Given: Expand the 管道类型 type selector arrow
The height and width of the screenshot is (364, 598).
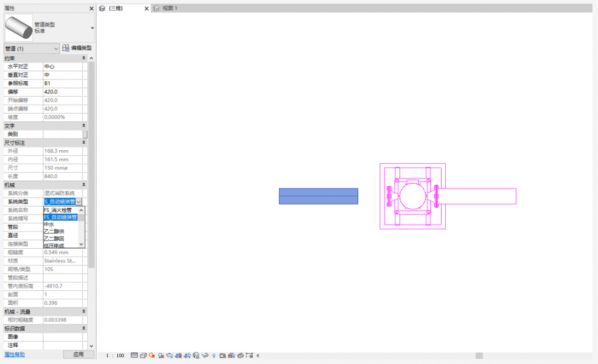Looking at the screenshot, I should (92, 28).
